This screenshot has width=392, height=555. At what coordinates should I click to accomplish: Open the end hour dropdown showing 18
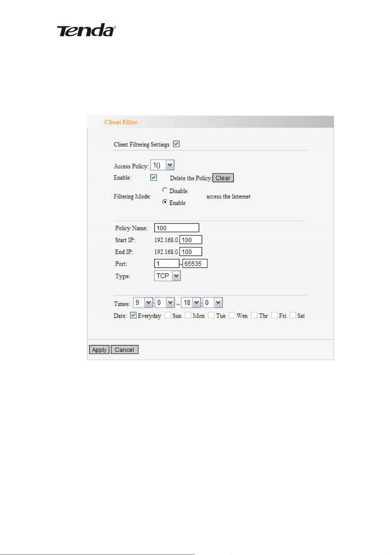pos(191,303)
